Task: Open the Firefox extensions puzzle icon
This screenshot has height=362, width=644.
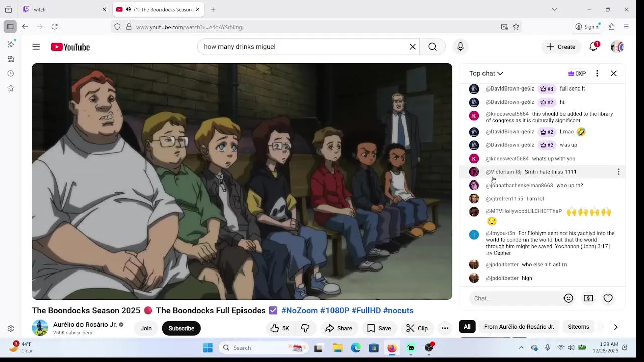Action: pos(612,27)
